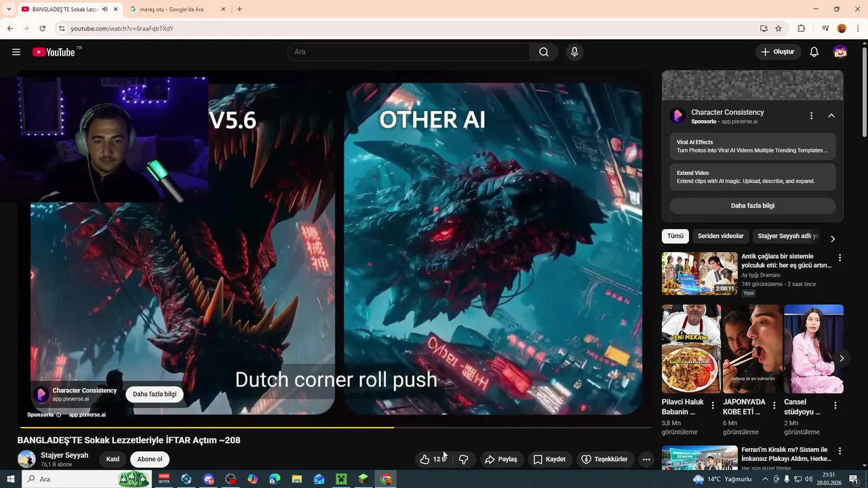868x488 pixels.
Task: Open JAPONYA'DA KOBE ETİ short thumbnail
Action: tap(752, 349)
